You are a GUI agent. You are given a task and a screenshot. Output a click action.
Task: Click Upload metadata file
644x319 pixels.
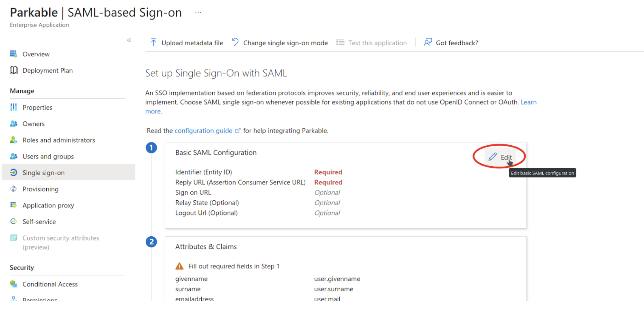pos(187,43)
